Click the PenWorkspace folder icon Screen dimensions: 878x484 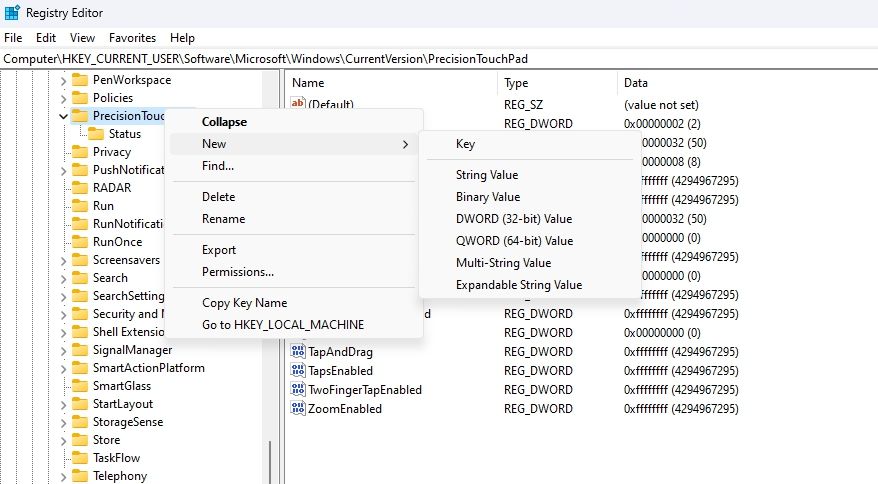[80, 80]
